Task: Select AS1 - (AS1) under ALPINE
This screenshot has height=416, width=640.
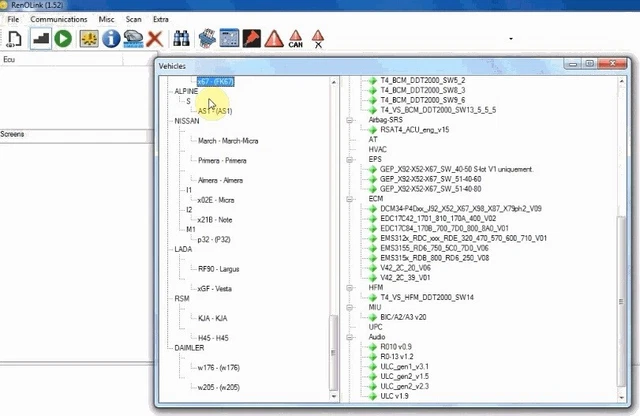Action: tap(215, 111)
